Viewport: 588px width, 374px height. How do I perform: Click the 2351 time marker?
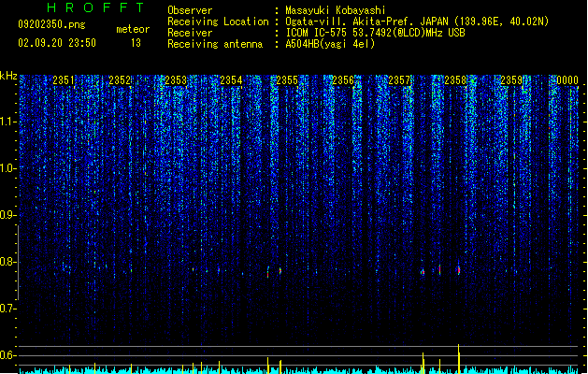64,79
